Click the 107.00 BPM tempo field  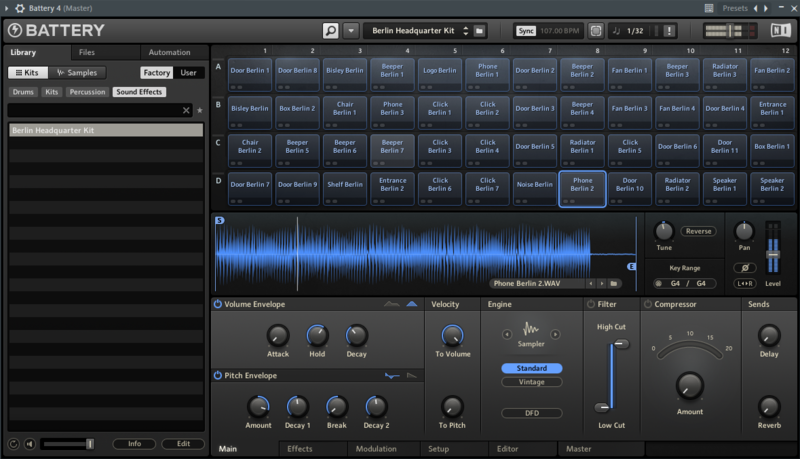click(x=560, y=31)
